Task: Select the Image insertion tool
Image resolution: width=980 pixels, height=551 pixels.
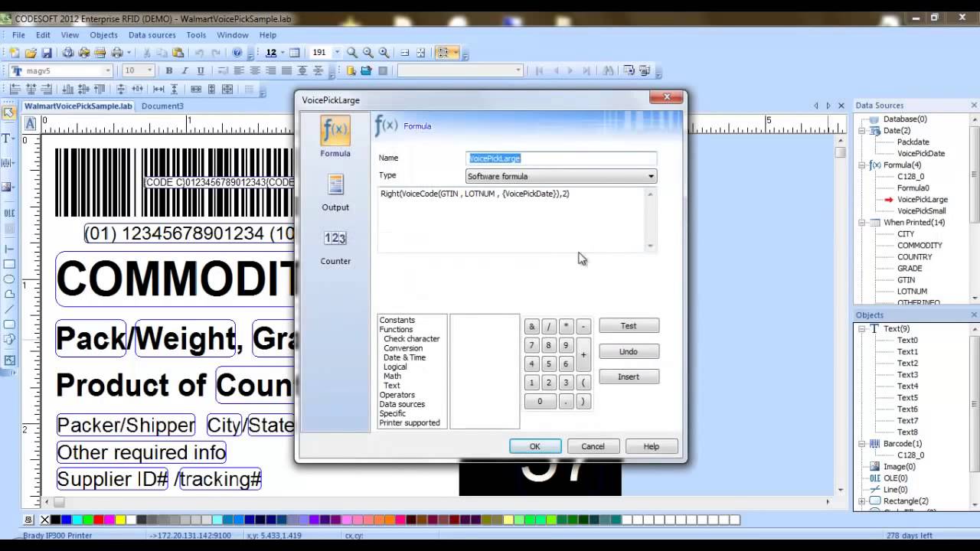Action: click(8, 187)
